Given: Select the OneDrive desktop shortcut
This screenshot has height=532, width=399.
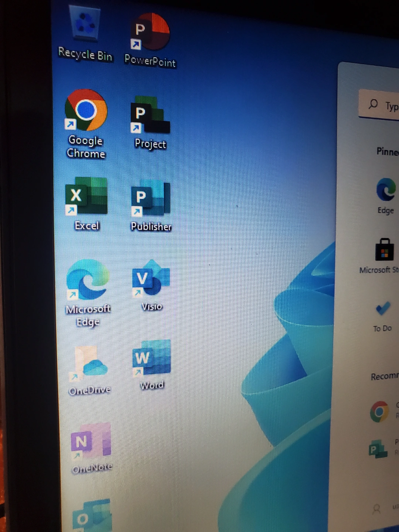Looking at the screenshot, I should point(90,371).
